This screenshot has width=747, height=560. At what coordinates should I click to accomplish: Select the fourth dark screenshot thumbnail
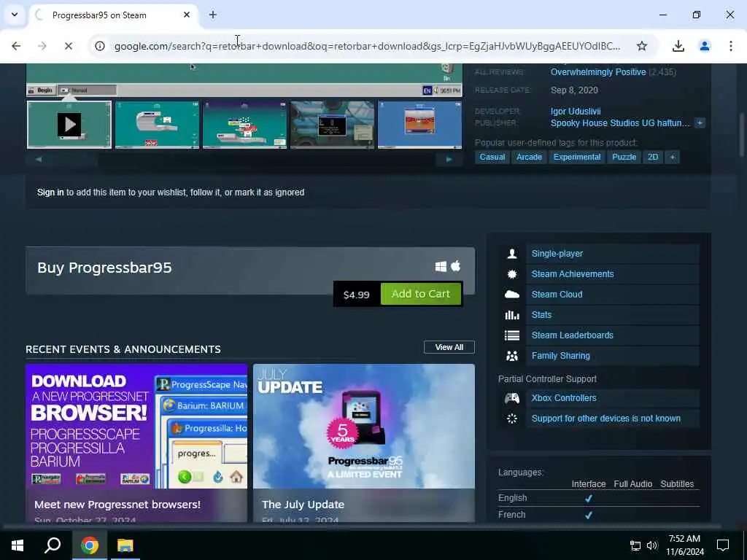[332, 125]
